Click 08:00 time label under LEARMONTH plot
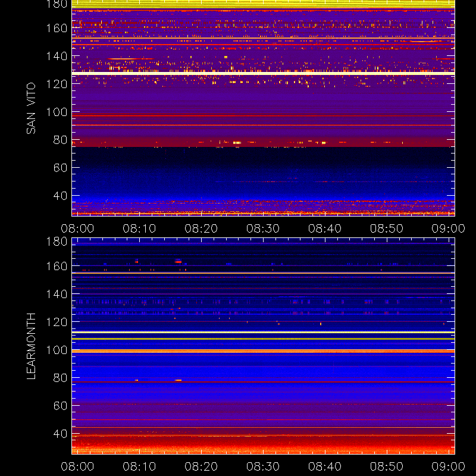Screen dimensions: 476x476 (x=77, y=466)
